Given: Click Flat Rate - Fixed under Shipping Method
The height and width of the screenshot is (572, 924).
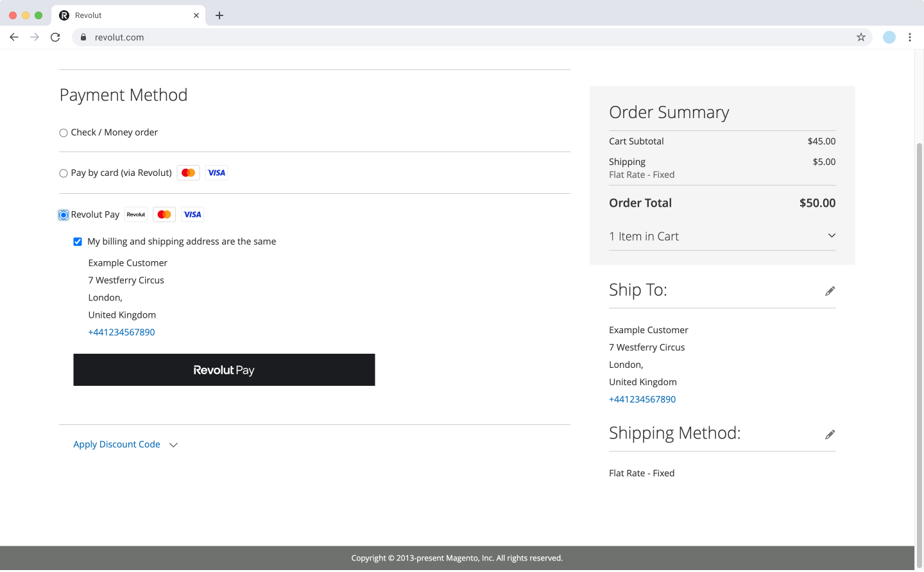Looking at the screenshot, I should coord(642,473).
